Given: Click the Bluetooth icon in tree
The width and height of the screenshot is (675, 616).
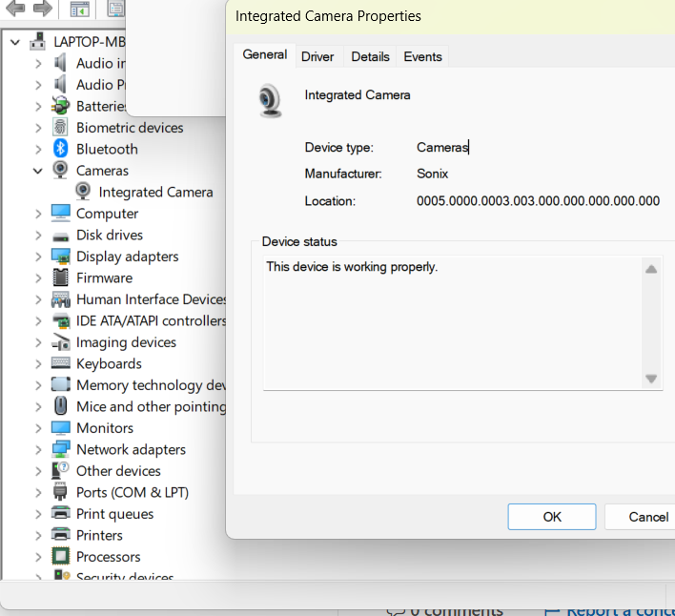Looking at the screenshot, I should click(x=60, y=149).
